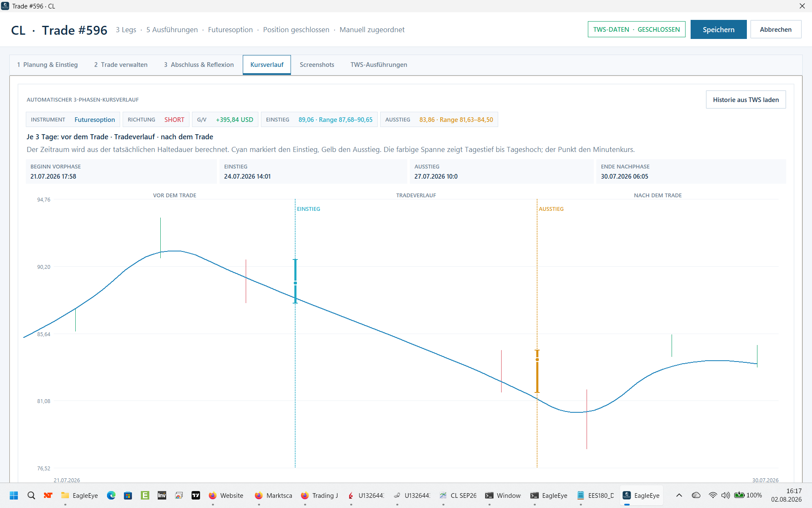The width and height of the screenshot is (812, 508).
Task: Go to Abschluss & Reflexion tab
Action: point(199,65)
